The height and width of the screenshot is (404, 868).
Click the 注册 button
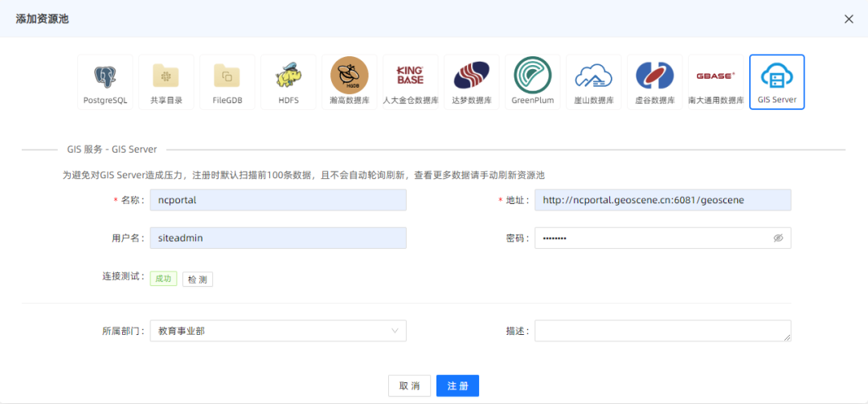pyautogui.click(x=457, y=386)
